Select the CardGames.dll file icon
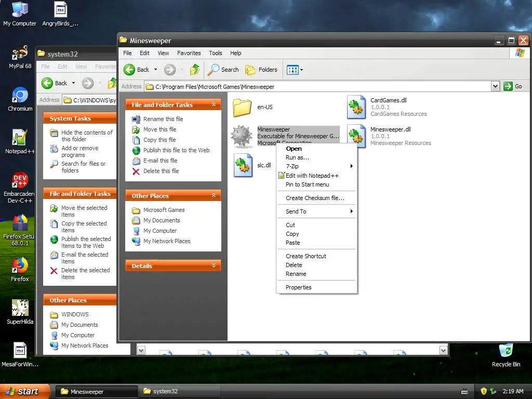The height and width of the screenshot is (399, 532). pyautogui.click(x=356, y=107)
